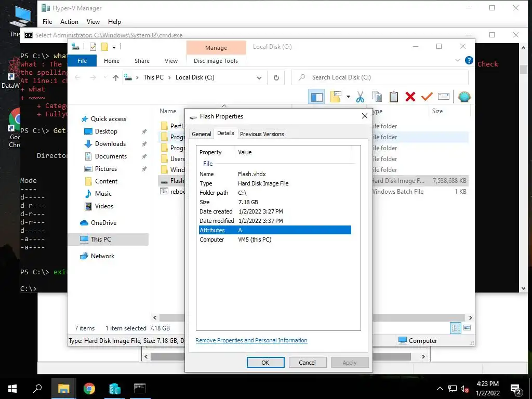This screenshot has width=532, height=399.
Task: Refresh the Local Disk (C:) view
Action: coord(276,78)
